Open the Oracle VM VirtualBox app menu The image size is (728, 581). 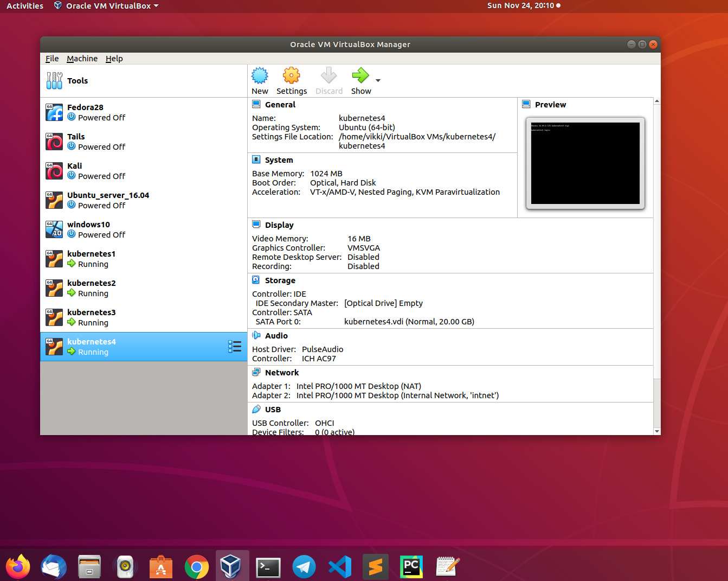(x=106, y=5)
